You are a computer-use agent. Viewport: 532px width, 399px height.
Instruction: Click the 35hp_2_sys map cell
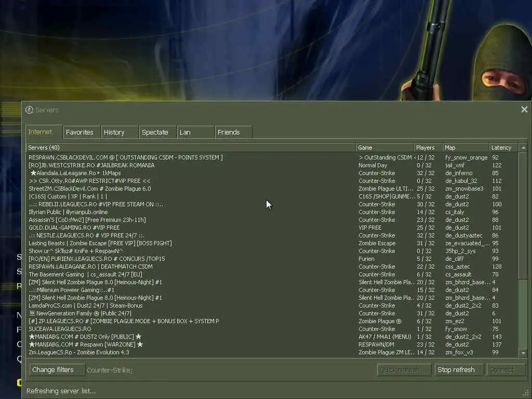pyautogui.click(x=460, y=251)
